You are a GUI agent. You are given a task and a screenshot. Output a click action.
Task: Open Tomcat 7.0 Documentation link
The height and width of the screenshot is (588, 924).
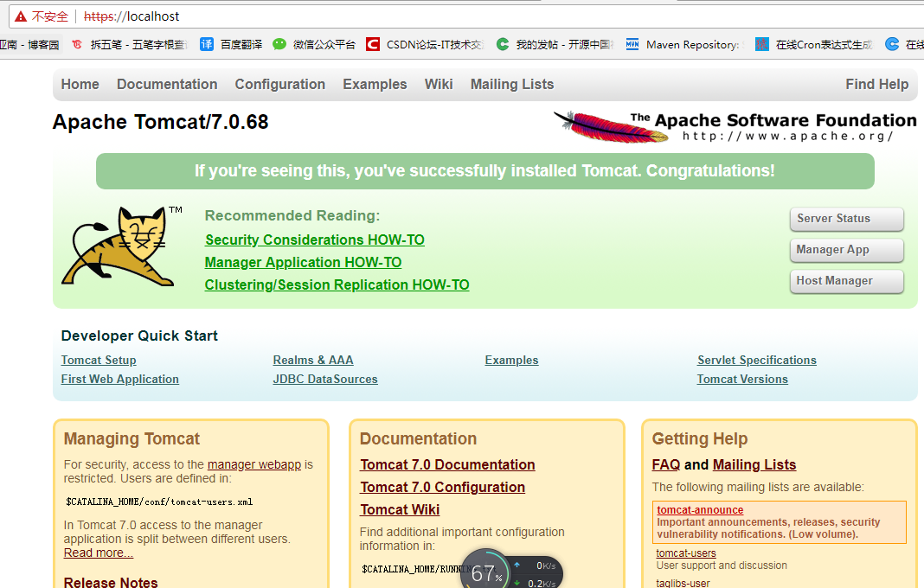448,465
